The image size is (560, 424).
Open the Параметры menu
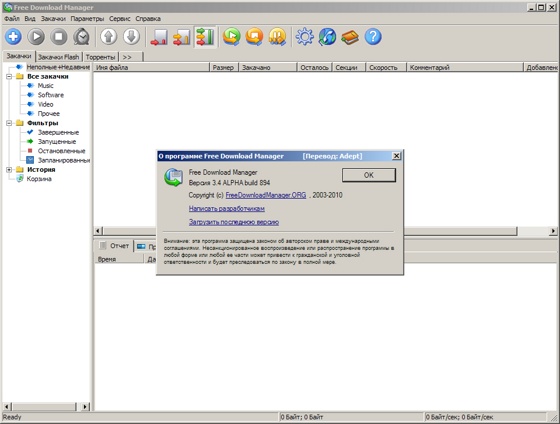pos(87,19)
